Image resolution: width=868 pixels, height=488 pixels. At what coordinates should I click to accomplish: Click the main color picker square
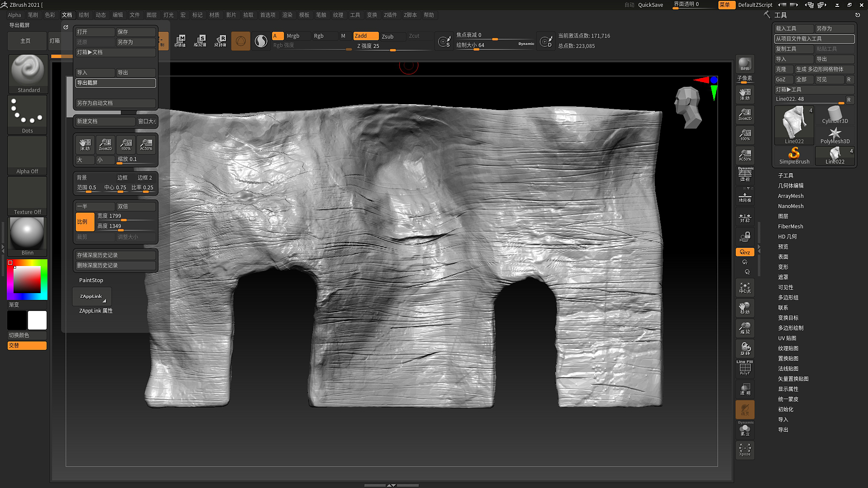[27, 279]
